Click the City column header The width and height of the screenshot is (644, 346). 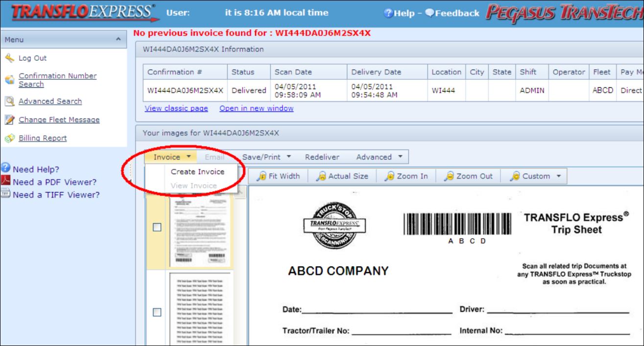click(x=478, y=72)
